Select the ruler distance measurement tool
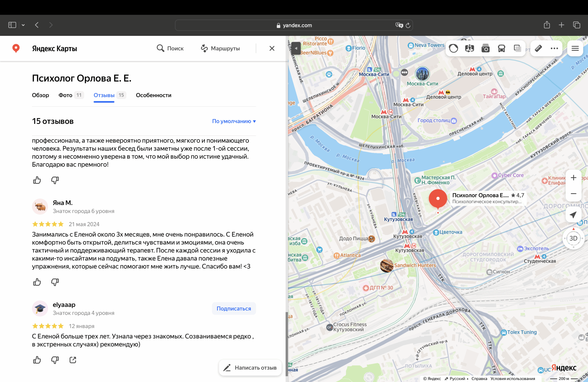588x382 pixels. [538, 48]
